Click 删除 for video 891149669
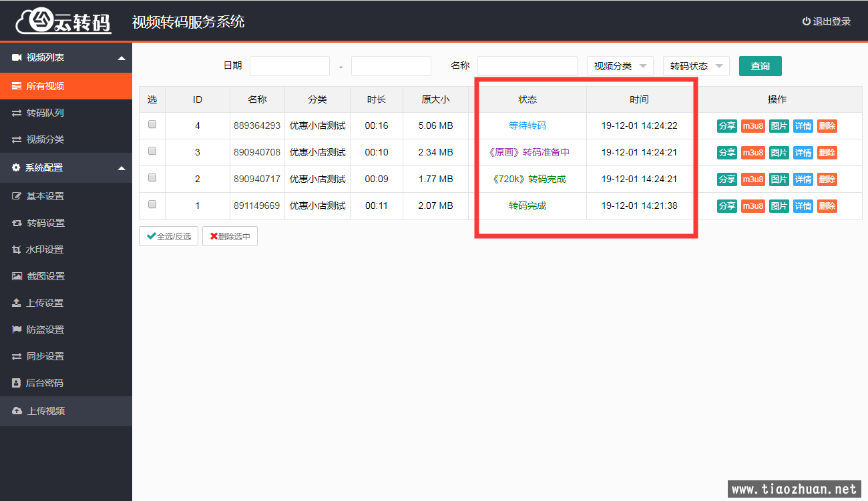The width and height of the screenshot is (868, 501). (827, 205)
